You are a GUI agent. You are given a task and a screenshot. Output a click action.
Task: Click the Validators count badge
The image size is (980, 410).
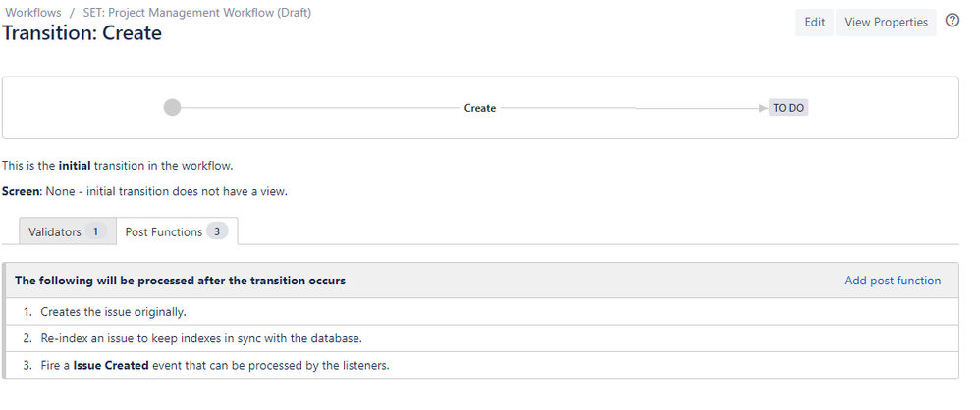95,231
